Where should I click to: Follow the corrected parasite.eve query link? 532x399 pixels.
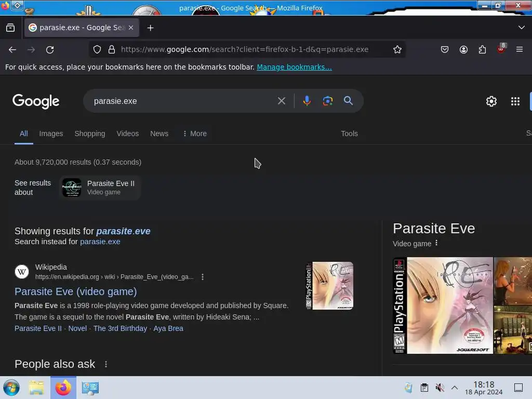pos(123,231)
